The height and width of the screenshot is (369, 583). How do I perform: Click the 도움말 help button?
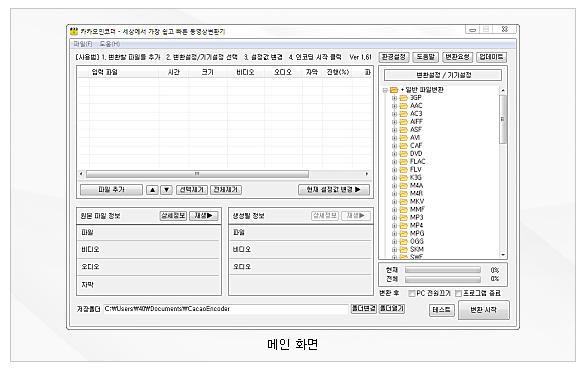(x=425, y=57)
